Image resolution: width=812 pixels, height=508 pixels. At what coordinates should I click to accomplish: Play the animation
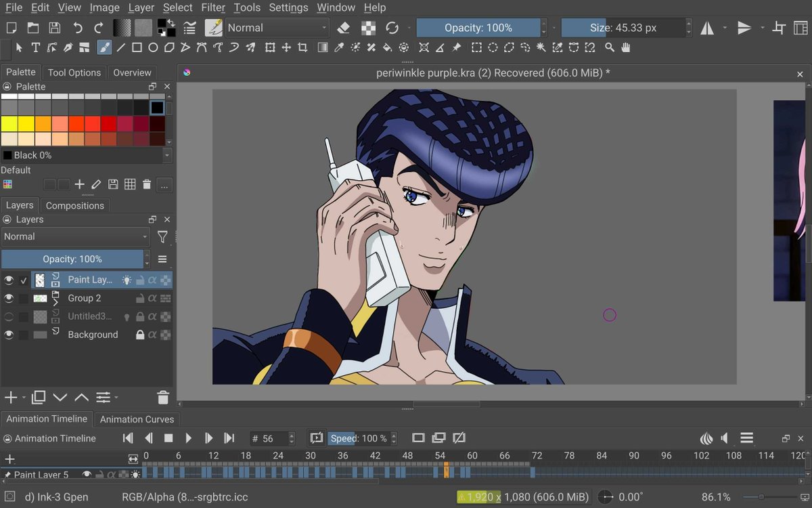tap(189, 438)
